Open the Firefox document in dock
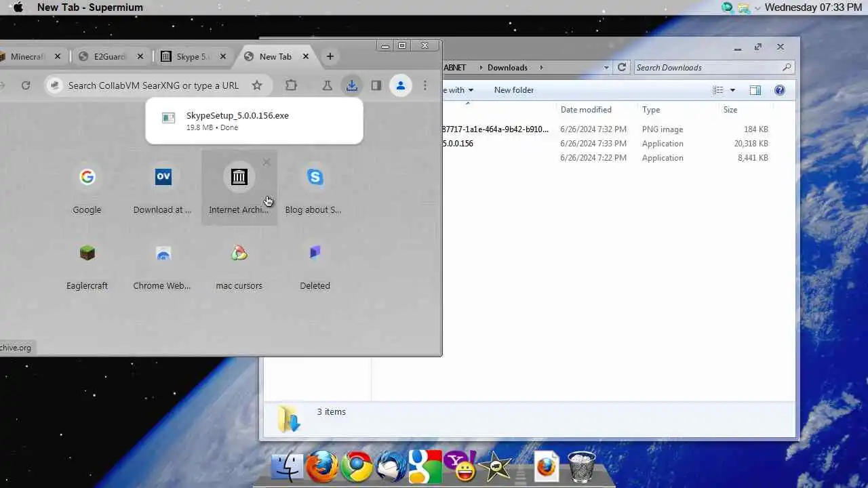868x488 pixels. click(547, 467)
